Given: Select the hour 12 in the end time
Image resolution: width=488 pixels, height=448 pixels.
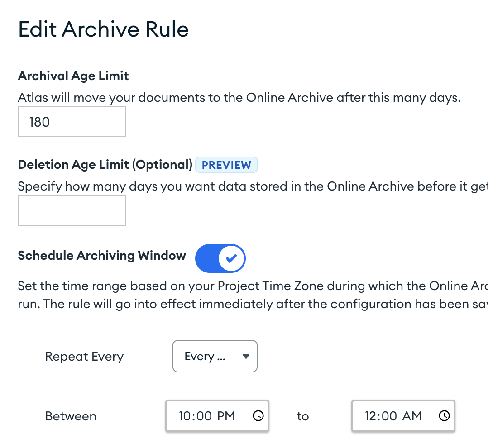Looking at the screenshot, I should 371,416.
